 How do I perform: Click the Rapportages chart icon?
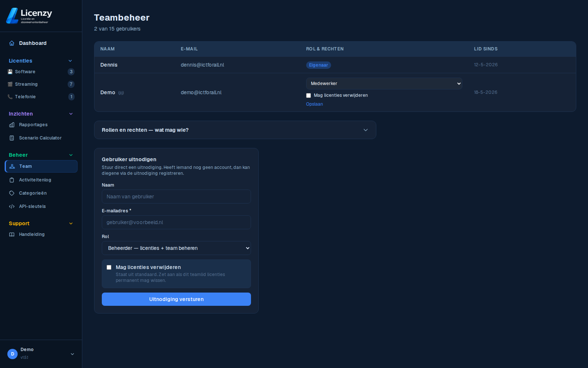tap(12, 125)
